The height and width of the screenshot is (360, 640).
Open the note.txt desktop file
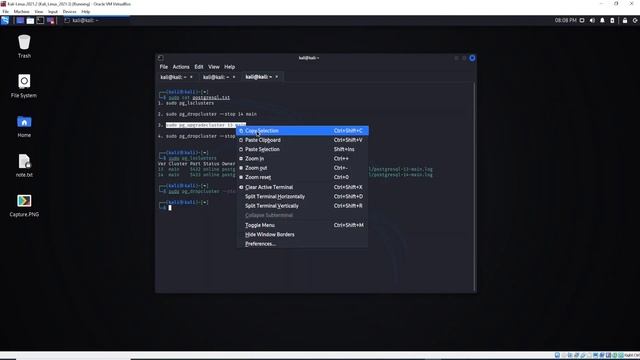[24, 166]
